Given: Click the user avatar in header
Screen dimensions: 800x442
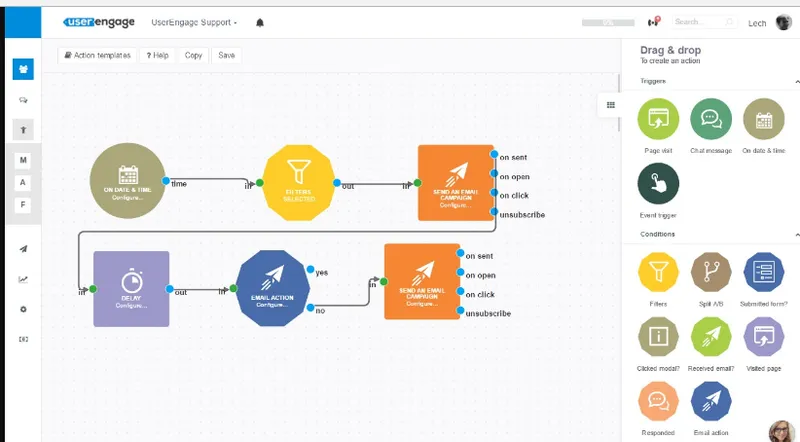Looking at the screenshot, I should (783, 22).
